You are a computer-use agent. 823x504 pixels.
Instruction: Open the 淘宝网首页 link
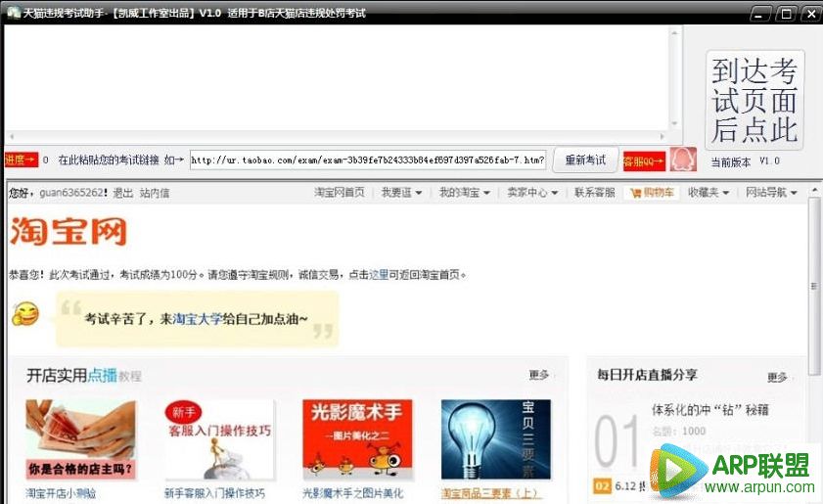click(x=339, y=193)
